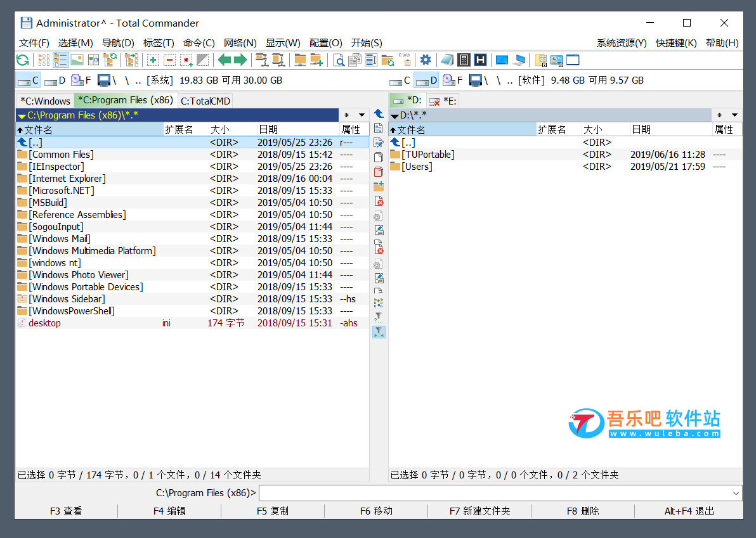Toggle the full details list view

pyautogui.click(x=60, y=60)
